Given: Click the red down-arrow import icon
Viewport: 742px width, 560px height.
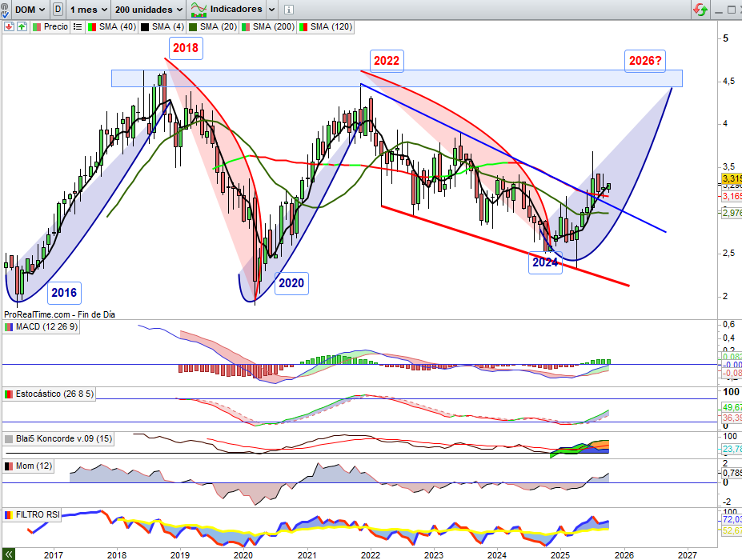Looking at the screenshot, I should (x=9, y=26).
